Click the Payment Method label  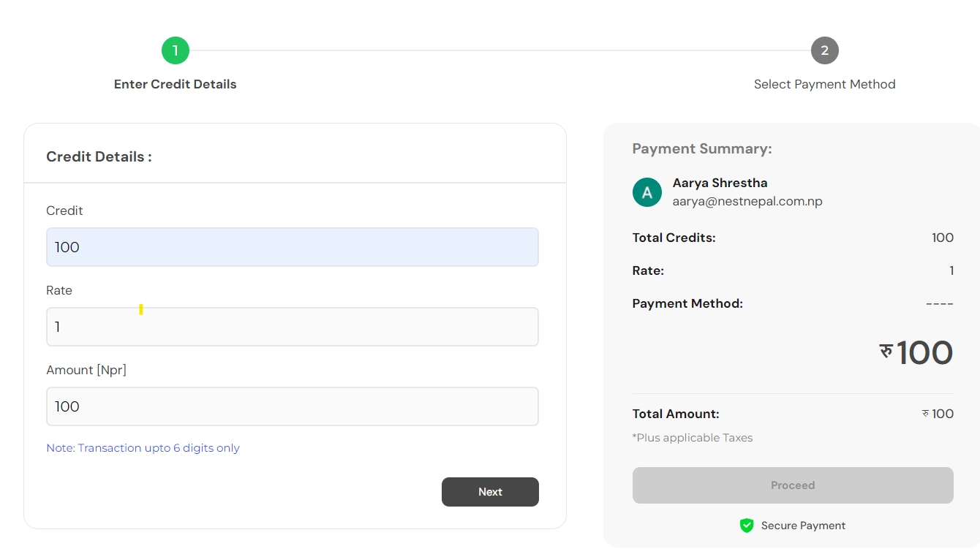tap(687, 303)
